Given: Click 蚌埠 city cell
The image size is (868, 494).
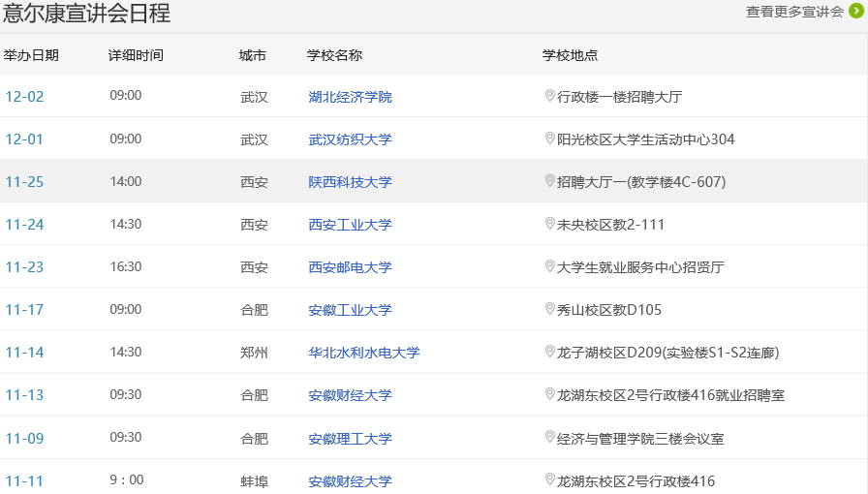Looking at the screenshot, I should point(254,481).
